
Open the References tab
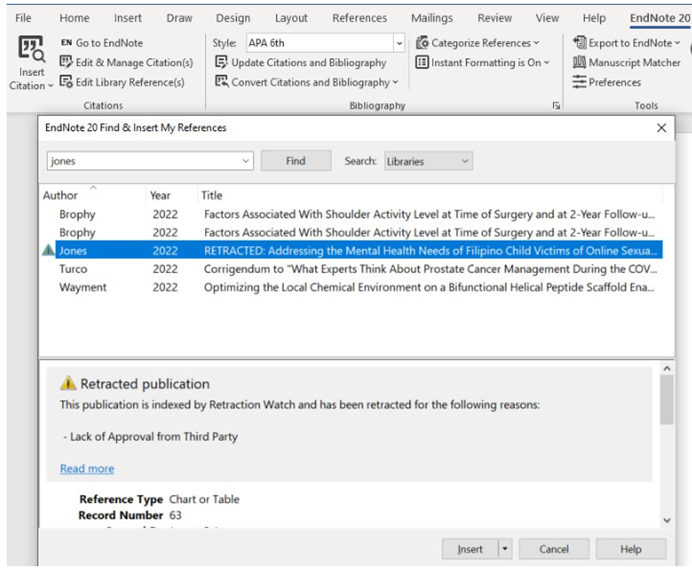[x=359, y=18]
